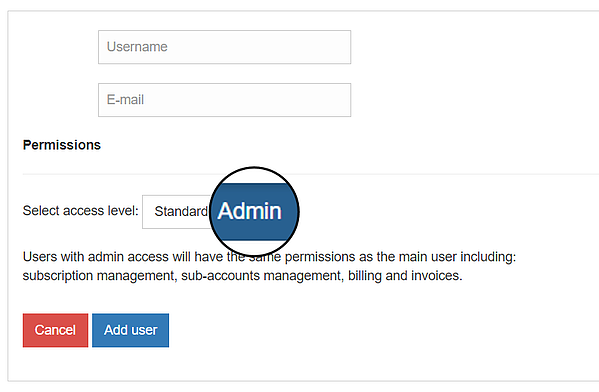The image size is (599, 392).
Task: Grant admin permissions using Admin button
Action: (251, 211)
